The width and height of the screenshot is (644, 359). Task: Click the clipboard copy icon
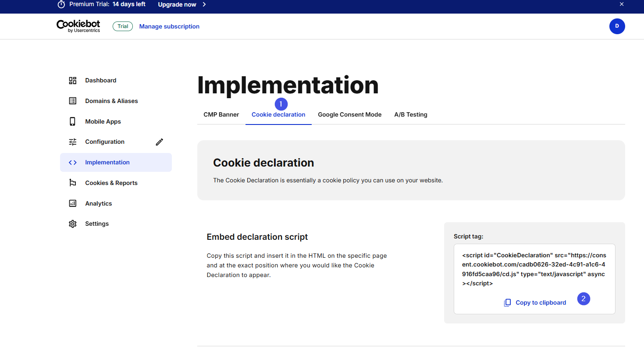coord(507,302)
